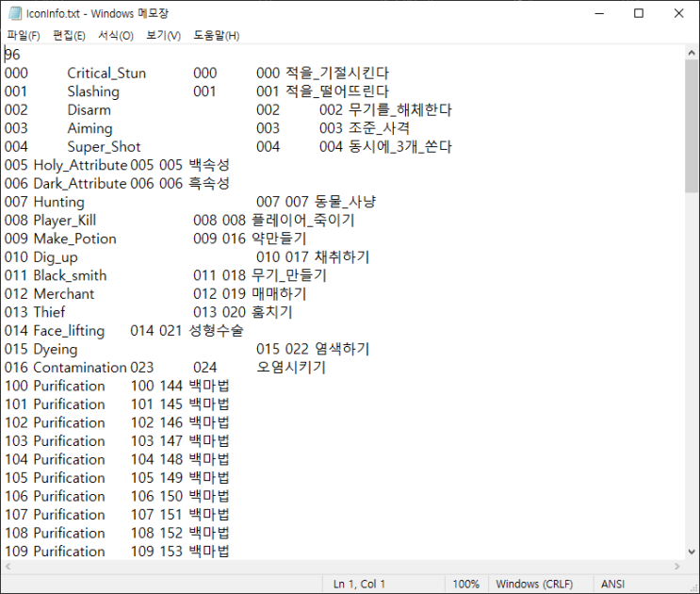The width and height of the screenshot is (700, 594).
Task: Close the IconInfo.txt Notepad window
Action: click(x=678, y=13)
